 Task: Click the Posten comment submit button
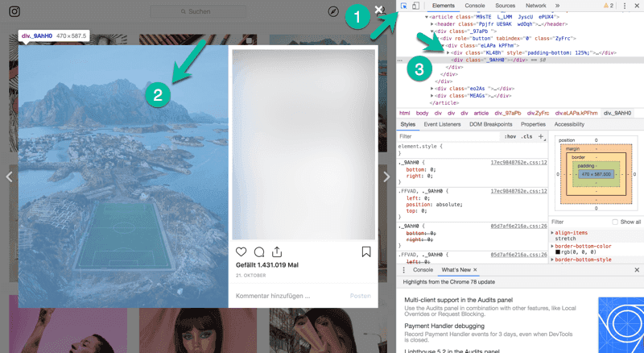[x=360, y=296]
